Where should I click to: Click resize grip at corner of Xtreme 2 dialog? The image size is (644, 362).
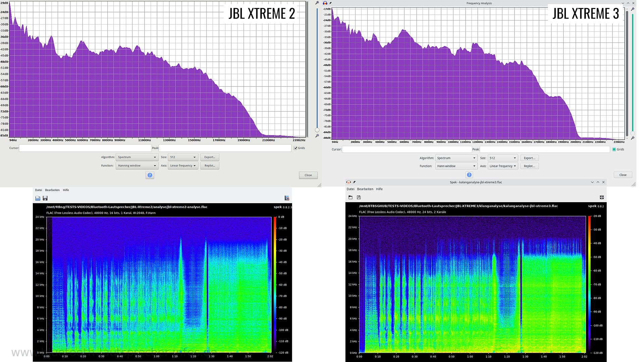point(319,185)
